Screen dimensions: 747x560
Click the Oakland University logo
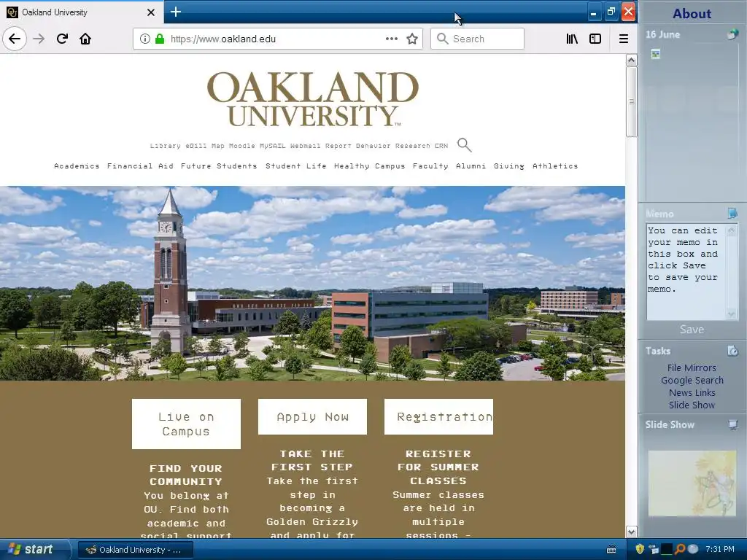tap(312, 99)
